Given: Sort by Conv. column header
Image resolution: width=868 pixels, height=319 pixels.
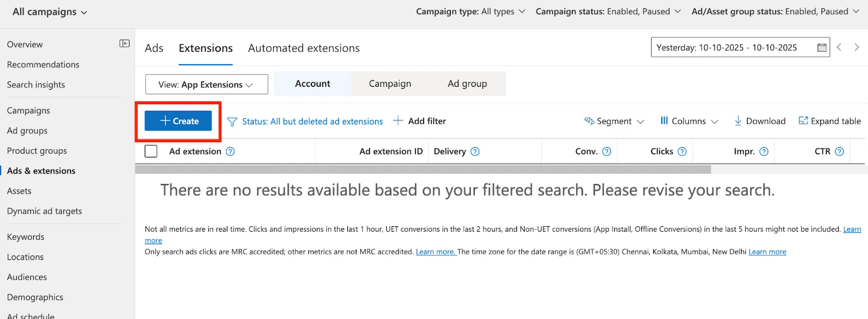Looking at the screenshot, I should point(586,151).
